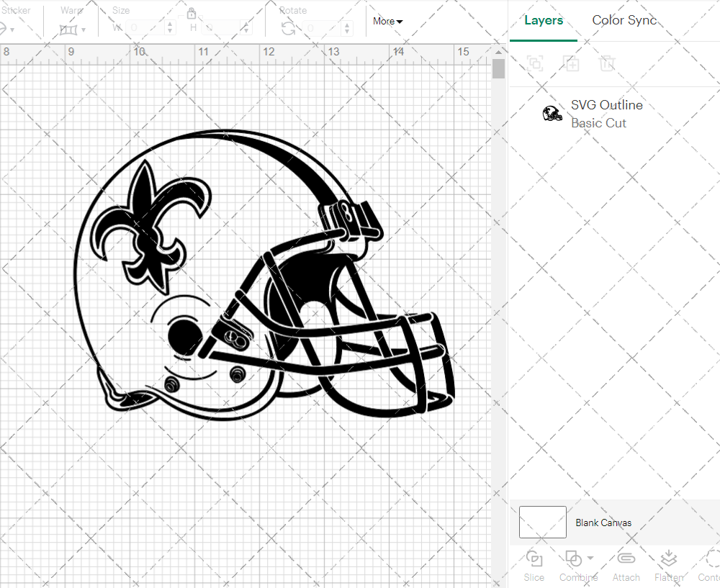The image size is (720, 588).
Task: Open the Combine dropdown arrow
Action: tap(591, 558)
